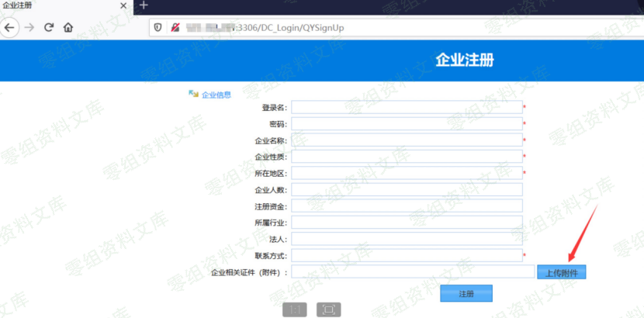This screenshot has height=318, width=644.
Task: Click the insecure connection lock icon
Action: (175, 27)
